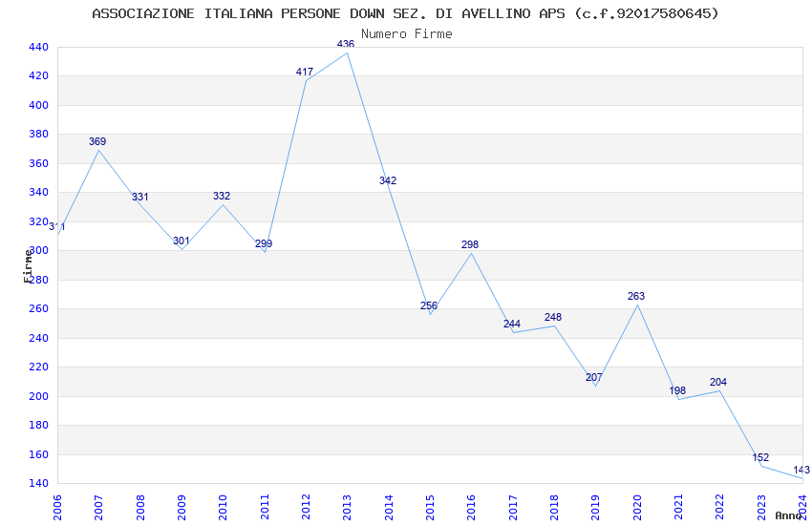The height and width of the screenshot is (525, 812).
Task: Click the x-axis year label 2023
Action: 761,507
